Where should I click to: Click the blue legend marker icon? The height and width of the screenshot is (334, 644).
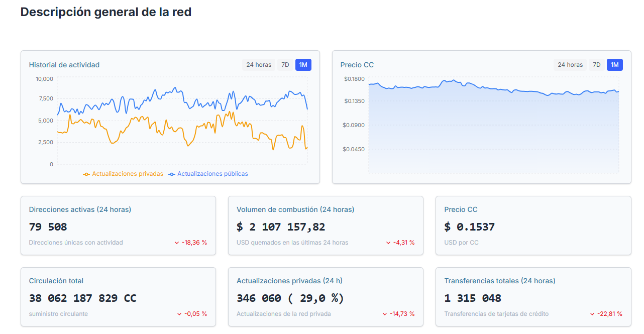pyautogui.click(x=172, y=174)
